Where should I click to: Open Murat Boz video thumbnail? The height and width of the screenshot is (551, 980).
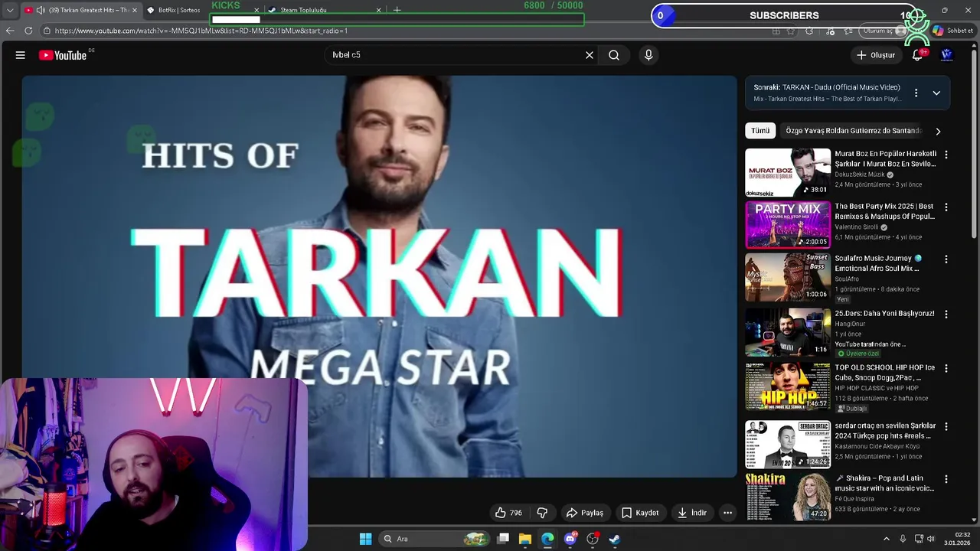click(x=788, y=172)
